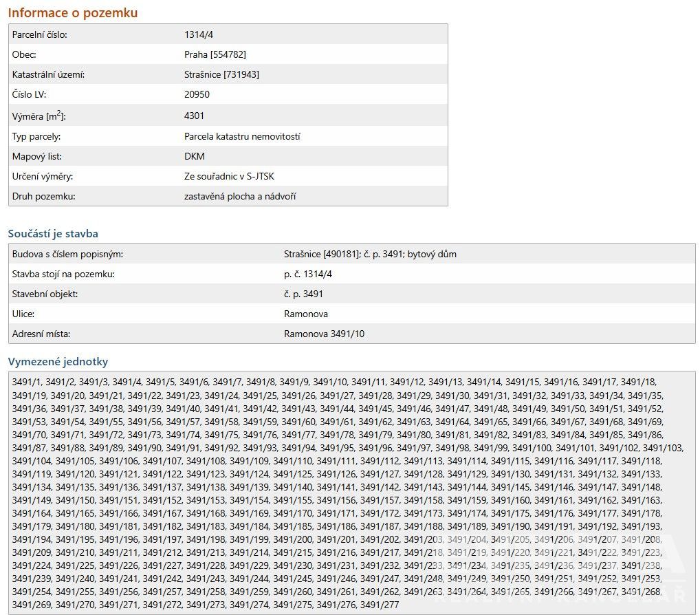
Task: Open LV number 20950 link
Action: (197, 94)
